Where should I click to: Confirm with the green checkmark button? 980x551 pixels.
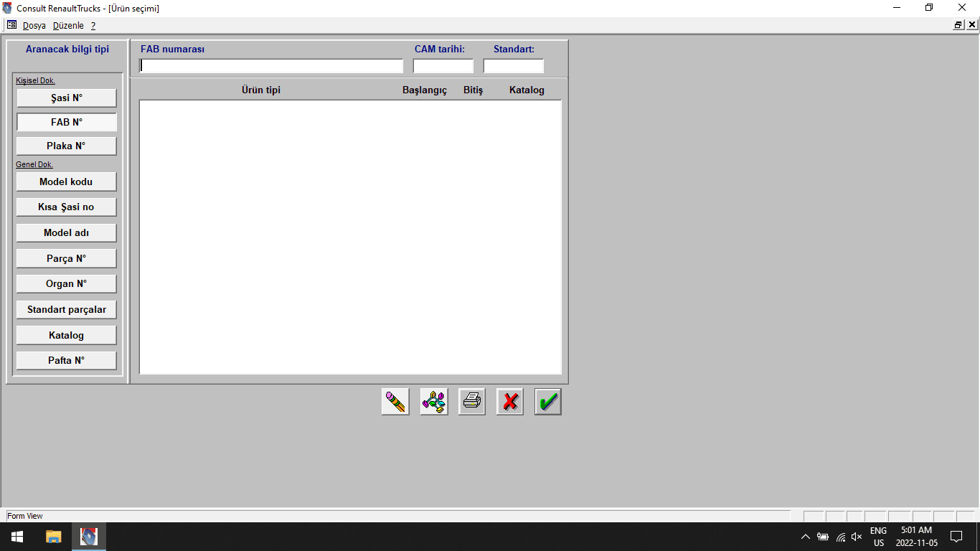click(548, 402)
